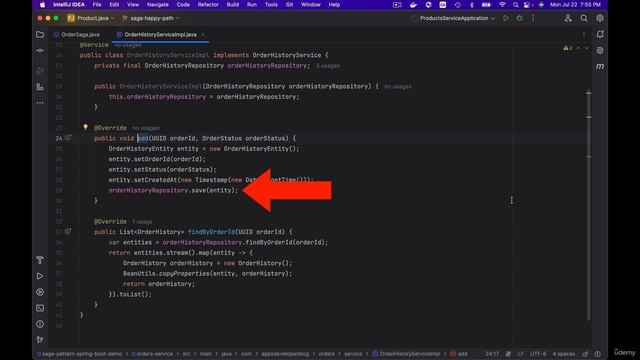Toggle read-only lock icon in status bar

point(585,354)
